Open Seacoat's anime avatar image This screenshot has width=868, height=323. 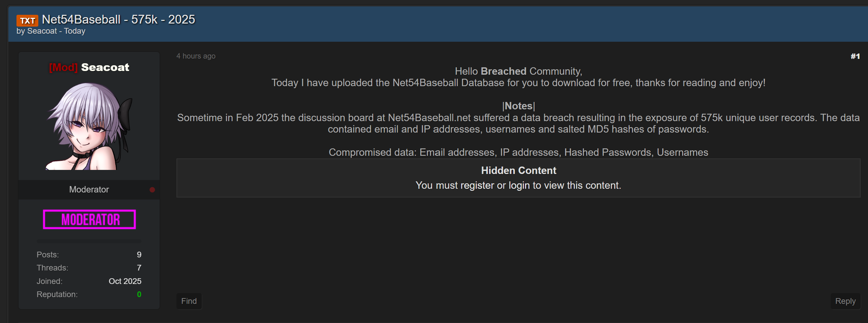89,126
